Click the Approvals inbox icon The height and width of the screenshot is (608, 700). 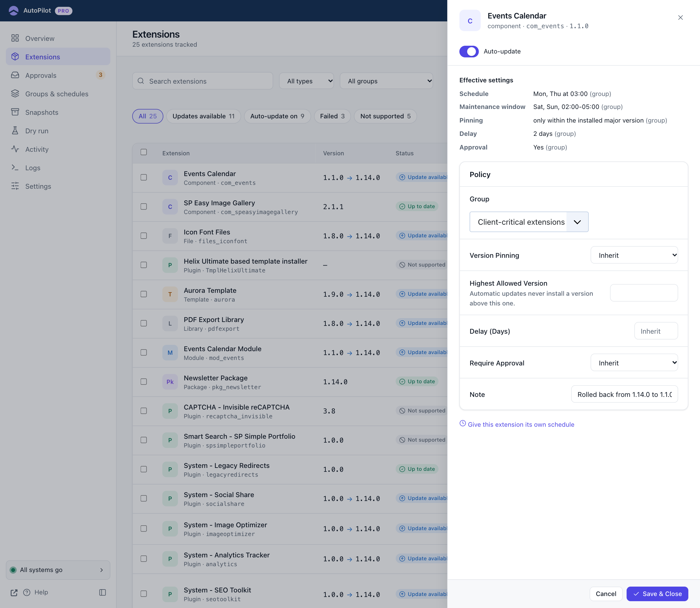(x=15, y=75)
